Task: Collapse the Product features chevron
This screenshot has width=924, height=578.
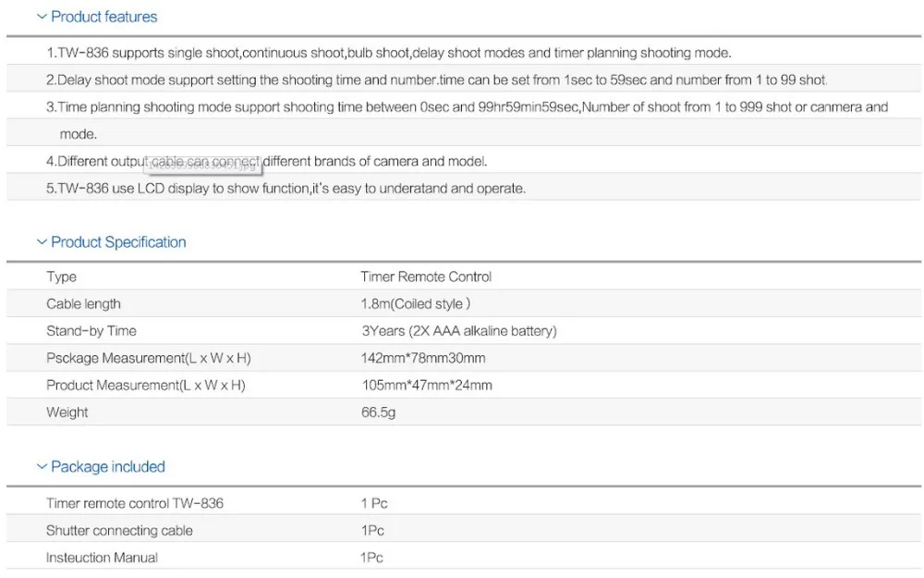Action: (42, 17)
